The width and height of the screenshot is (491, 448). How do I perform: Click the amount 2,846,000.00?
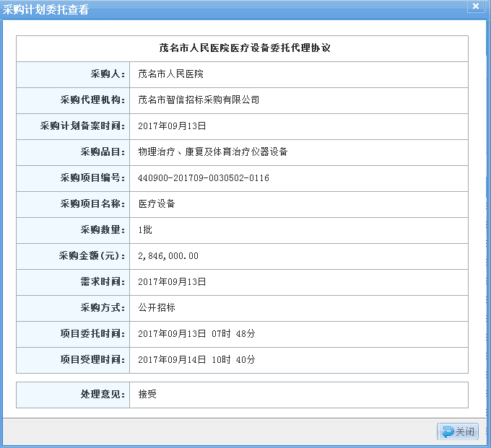(168, 256)
